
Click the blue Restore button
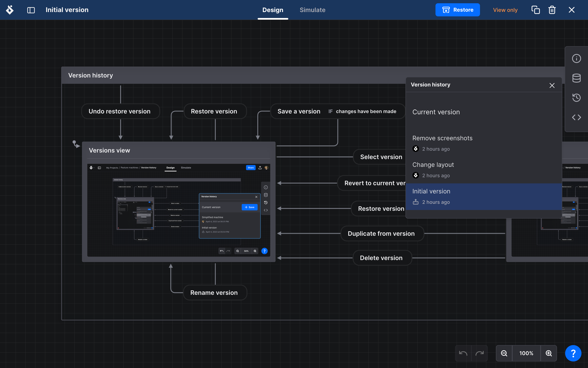click(457, 10)
